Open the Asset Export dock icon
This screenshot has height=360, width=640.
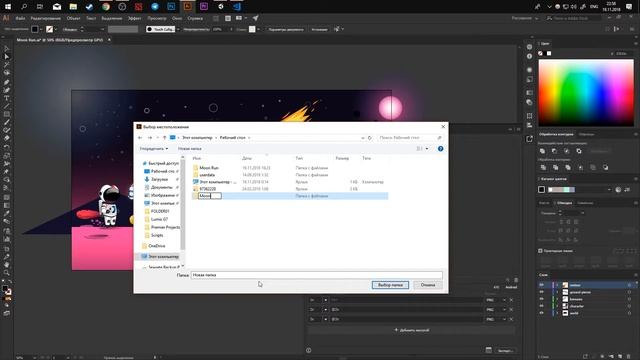[x=529, y=139]
